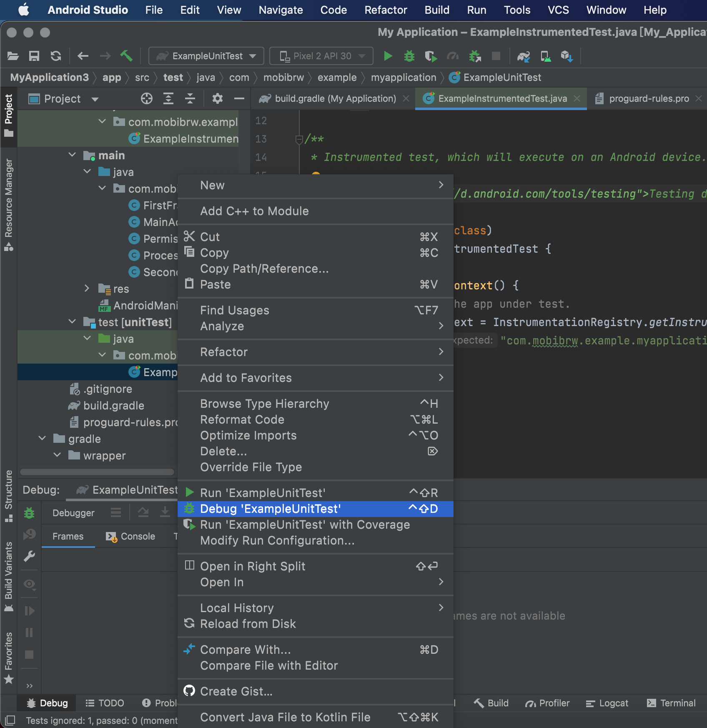Click myapplication in the breadcrumb bar

click(404, 77)
